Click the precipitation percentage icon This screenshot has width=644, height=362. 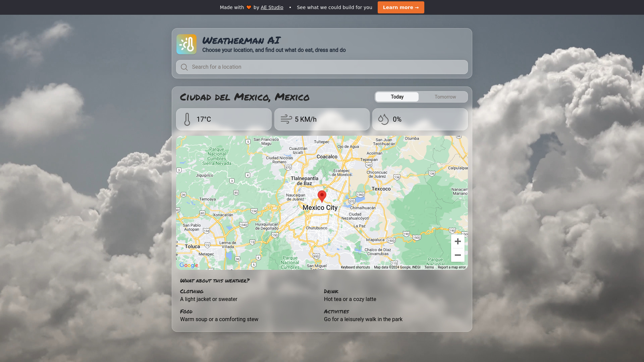point(383,119)
